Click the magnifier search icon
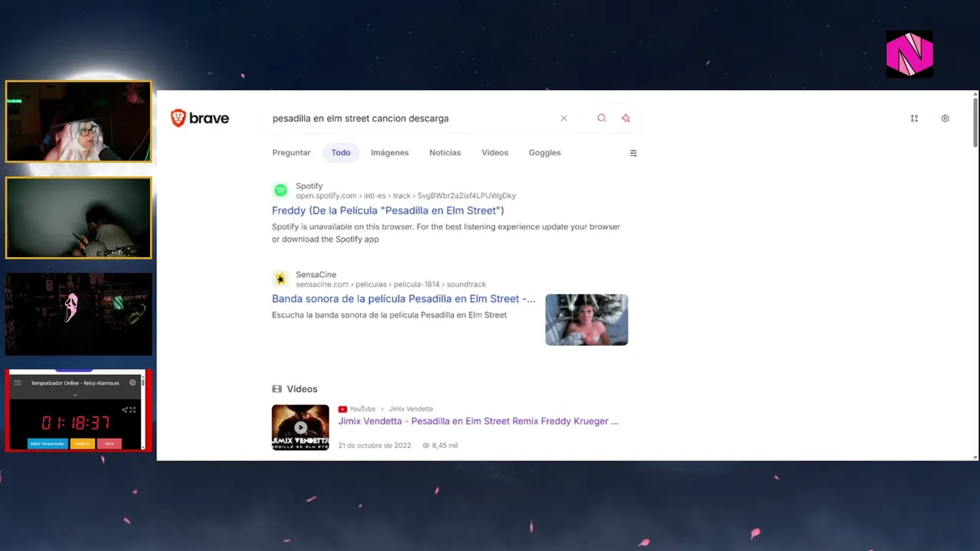 [x=602, y=118]
